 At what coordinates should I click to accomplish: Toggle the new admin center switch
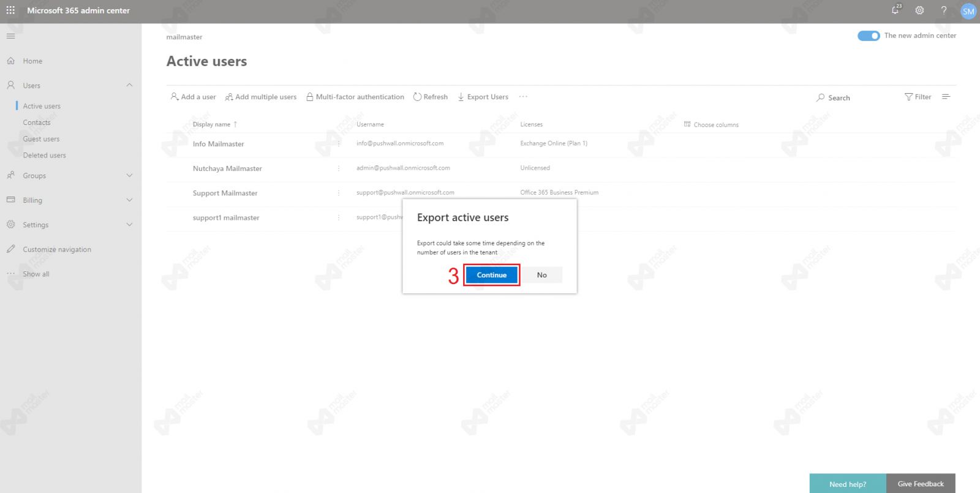point(869,36)
